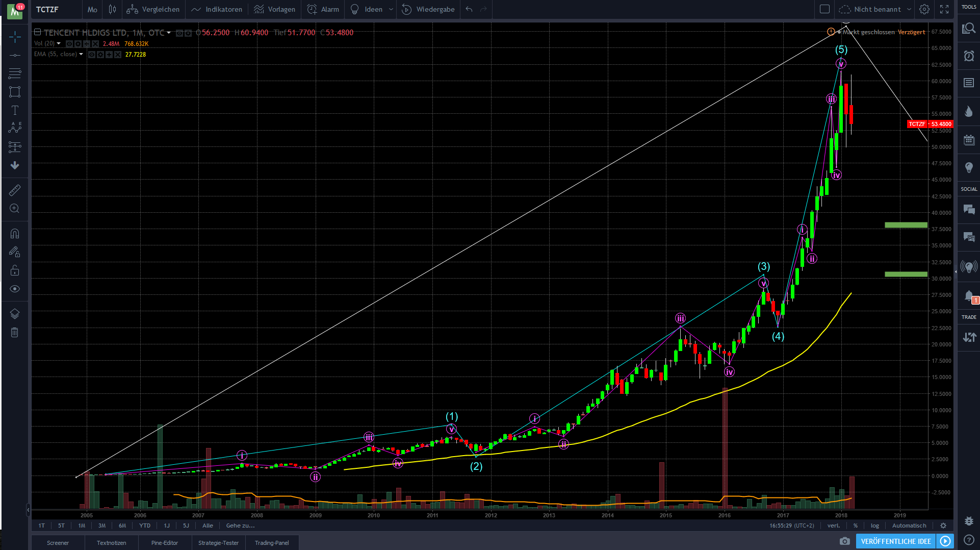Screen dimensions: 980x550
Task: Expand the Nicht benannt layout dropdown arrow
Action: 909,9
